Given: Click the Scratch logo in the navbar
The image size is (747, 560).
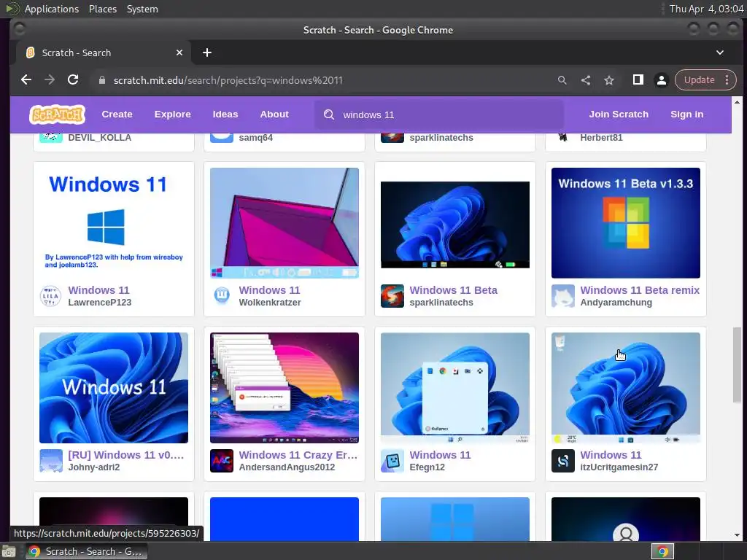Looking at the screenshot, I should (57, 114).
